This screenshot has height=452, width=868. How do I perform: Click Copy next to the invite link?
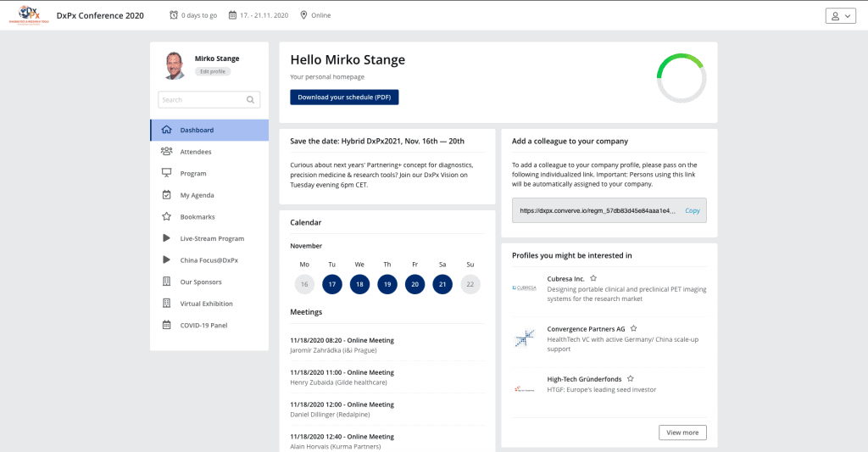[x=693, y=210]
